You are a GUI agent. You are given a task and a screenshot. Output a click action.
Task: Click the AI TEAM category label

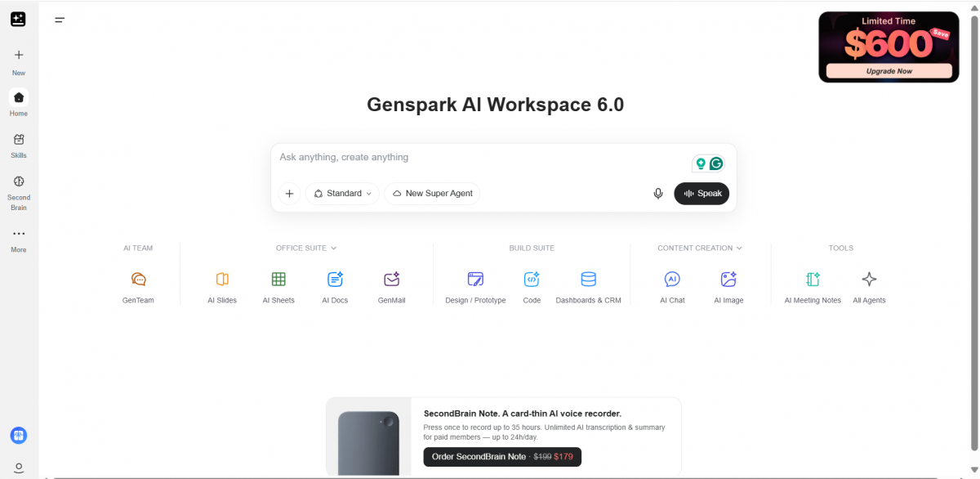138,248
